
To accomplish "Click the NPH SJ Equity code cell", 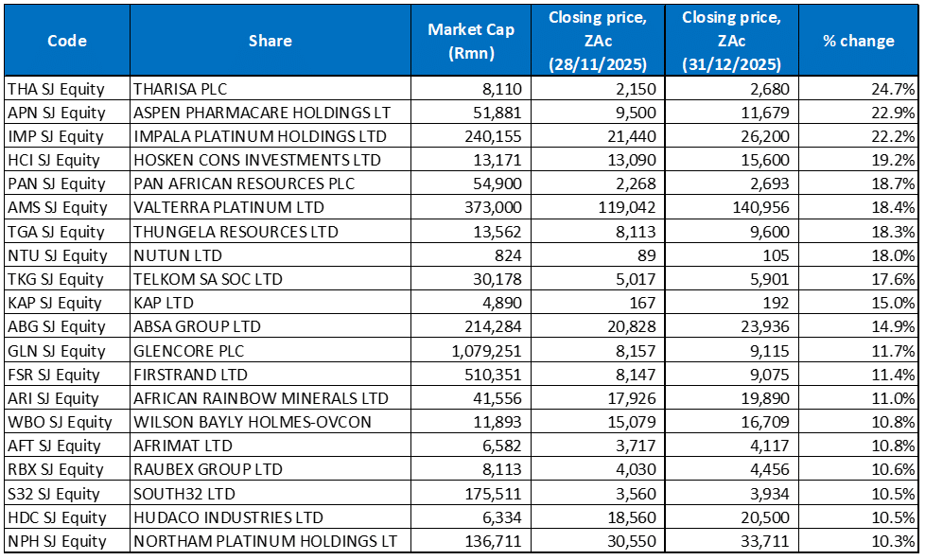I will tap(68, 541).
